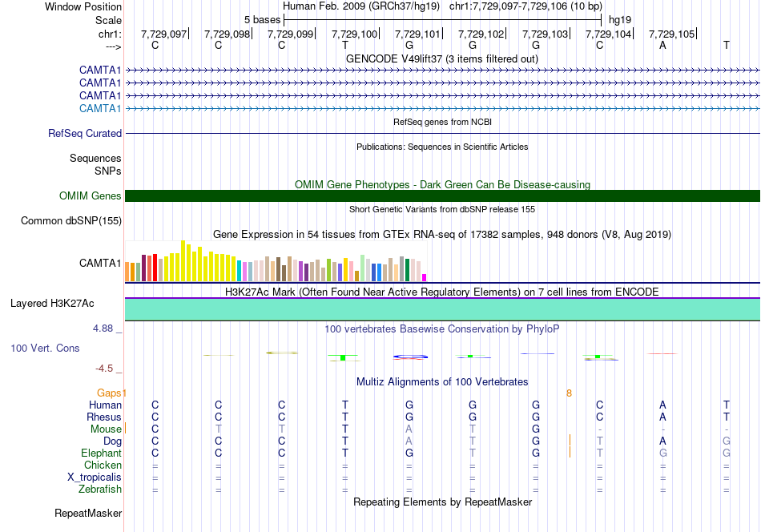The image size is (761, 532).
Task: Open Short Genetic Variants from dbSNP title
Action: 442,209
